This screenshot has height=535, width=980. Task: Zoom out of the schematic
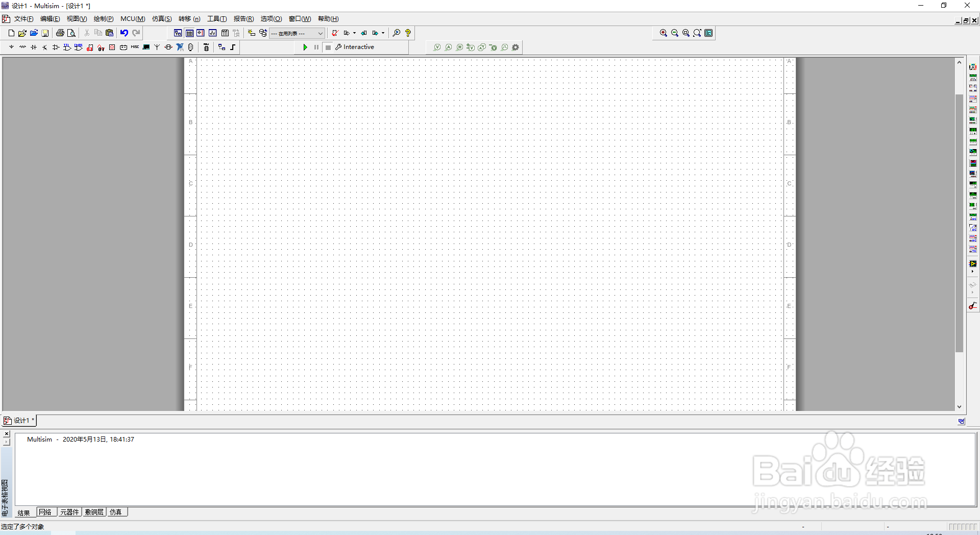tap(675, 33)
